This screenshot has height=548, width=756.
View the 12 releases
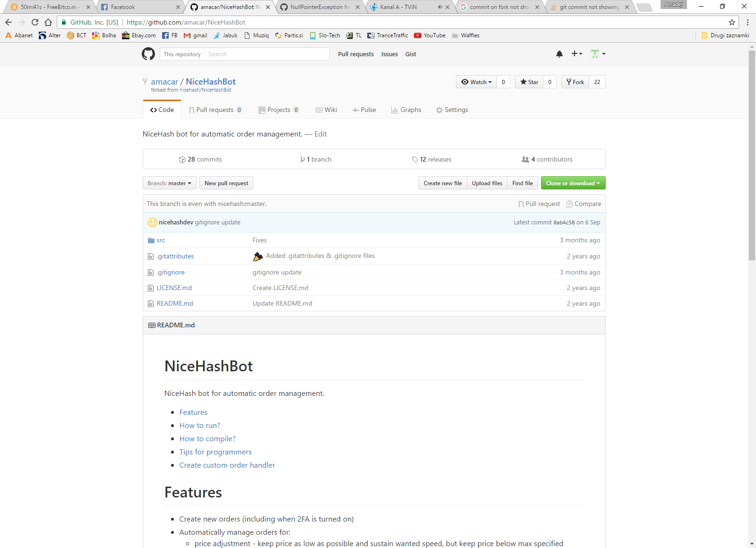point(431,160)
